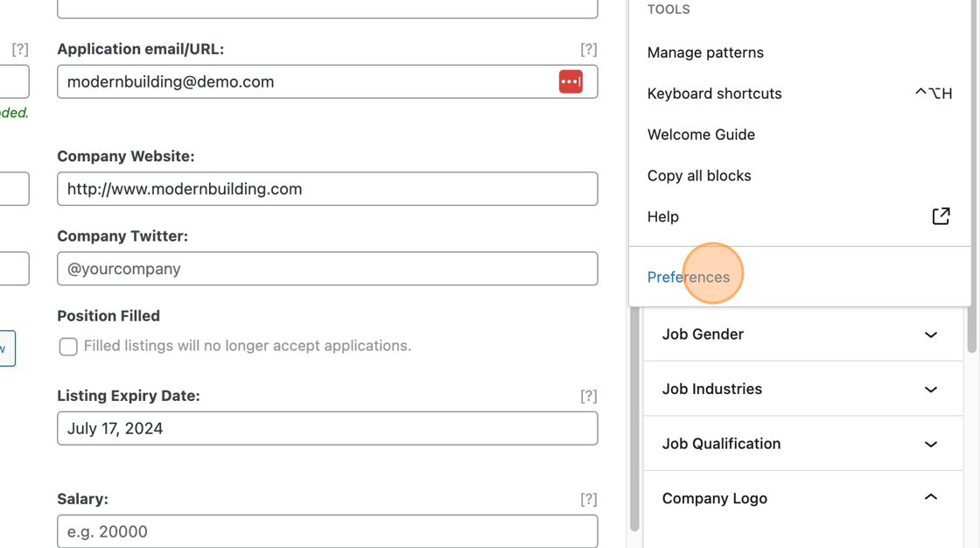Click the Help menu entry
The image size is (980, 548).
click(663, 217)
